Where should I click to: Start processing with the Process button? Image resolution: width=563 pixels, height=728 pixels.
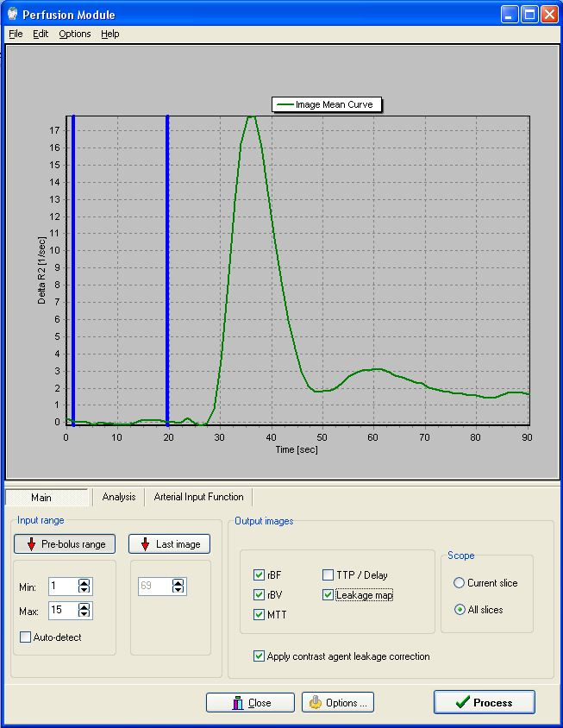pyautogui.click(x=485, y=702)
